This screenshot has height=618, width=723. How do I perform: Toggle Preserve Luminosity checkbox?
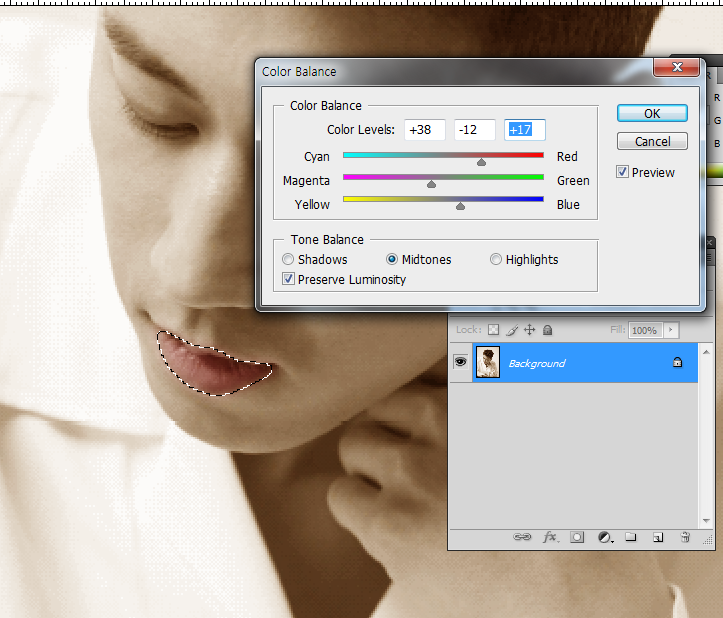(288, 279)
